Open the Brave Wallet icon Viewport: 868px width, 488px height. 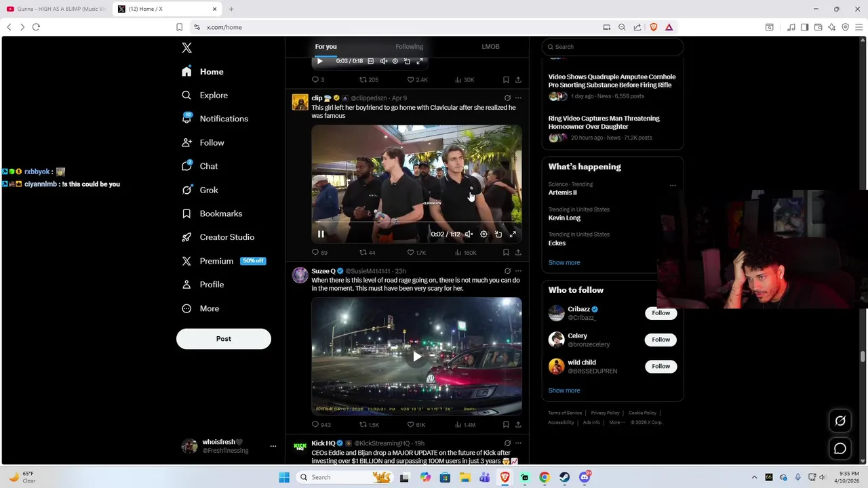[x=818, y=27]
